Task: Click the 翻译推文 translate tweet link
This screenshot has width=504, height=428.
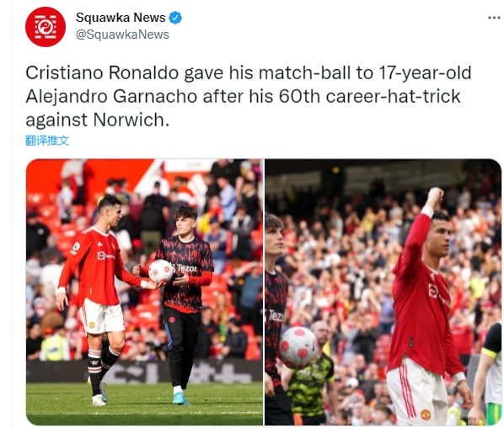Action: [x=47, y=141]
